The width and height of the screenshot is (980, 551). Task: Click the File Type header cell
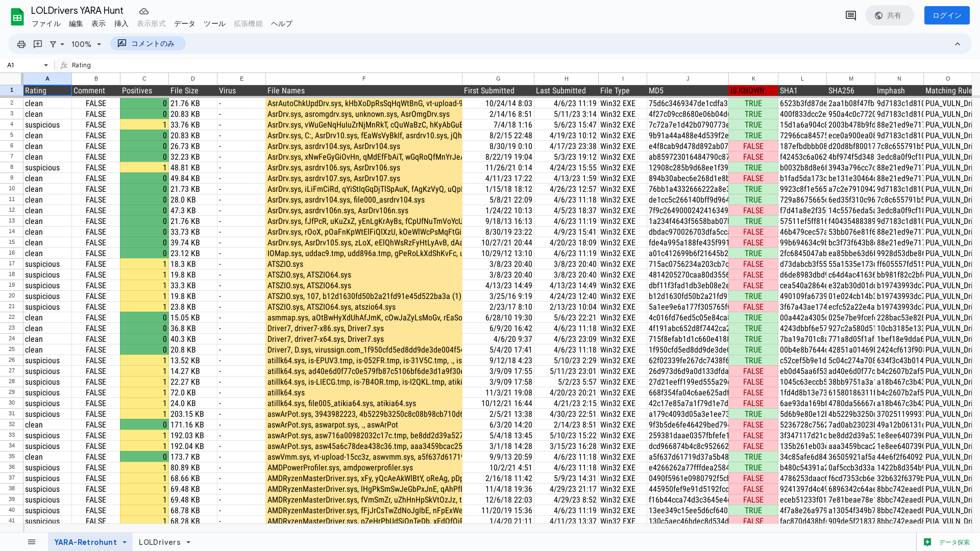click(623, 90)
